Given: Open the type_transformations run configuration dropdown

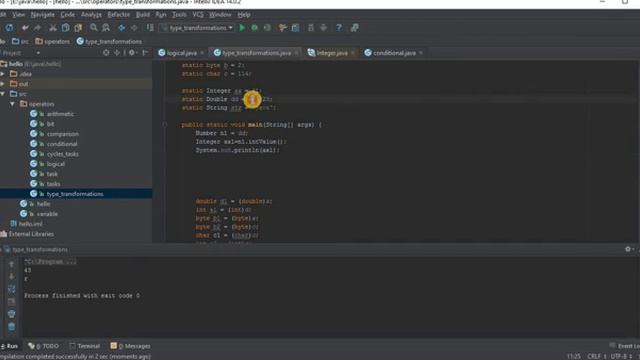Looking at the screenshot, I should point(197,28).
